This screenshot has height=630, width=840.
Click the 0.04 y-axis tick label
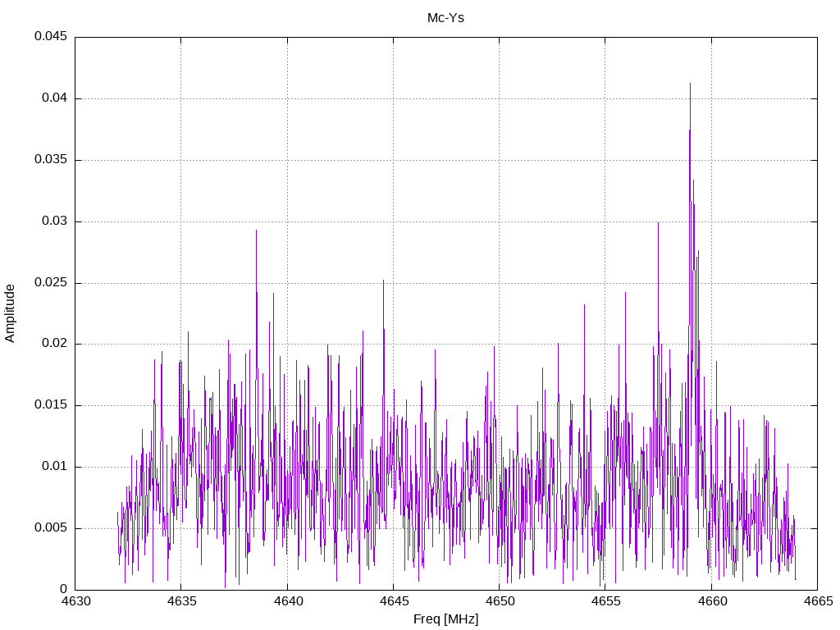click(x=53, y=98)
